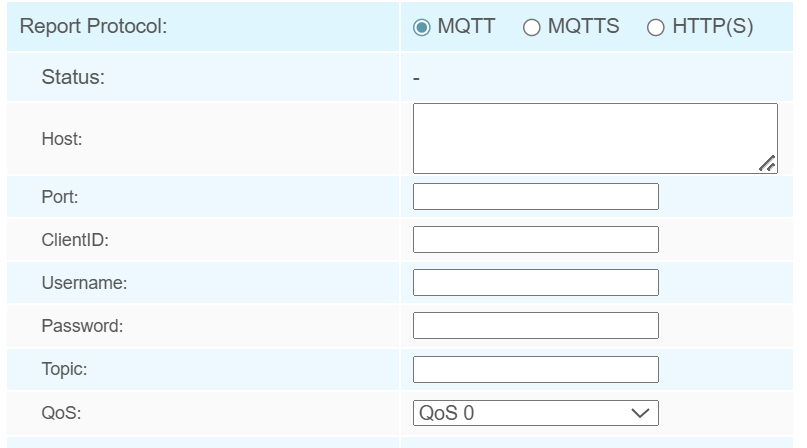This screenshot has height=448, width=807.
Task: Click the "Username:" label
Action: pyautogui.click(x=84, y=283)
